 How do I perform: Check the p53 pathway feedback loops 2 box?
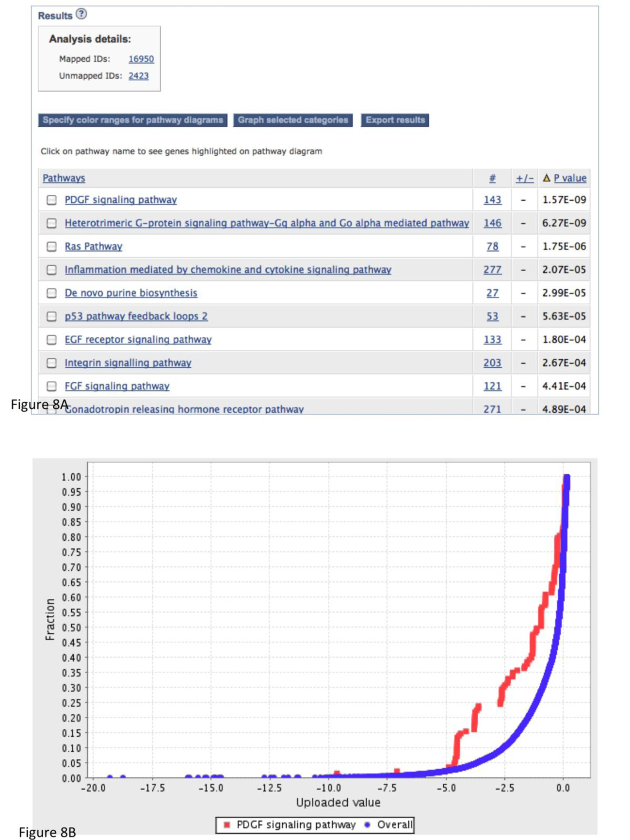51,316
